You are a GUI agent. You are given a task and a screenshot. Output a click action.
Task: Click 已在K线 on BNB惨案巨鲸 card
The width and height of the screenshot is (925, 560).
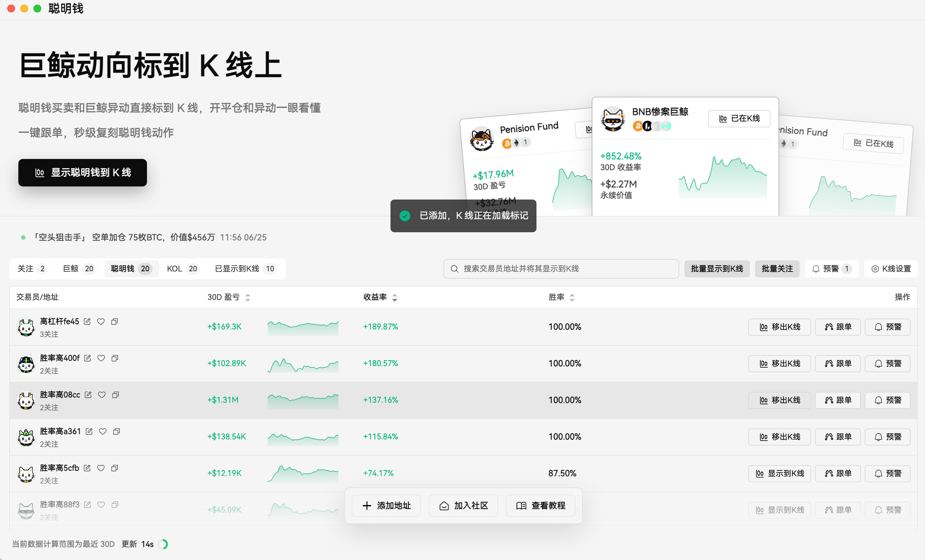739,118
